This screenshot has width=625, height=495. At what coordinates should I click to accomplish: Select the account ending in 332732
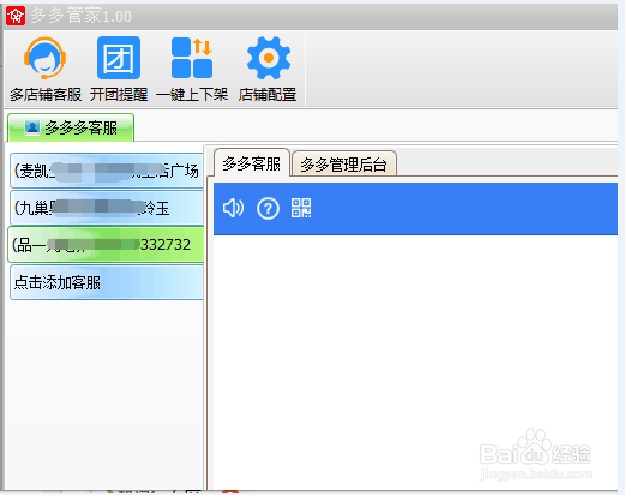[106, 244]
